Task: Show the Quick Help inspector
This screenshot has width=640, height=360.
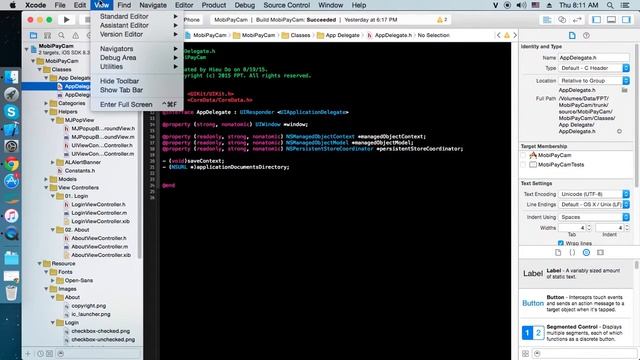Action: 587,36
